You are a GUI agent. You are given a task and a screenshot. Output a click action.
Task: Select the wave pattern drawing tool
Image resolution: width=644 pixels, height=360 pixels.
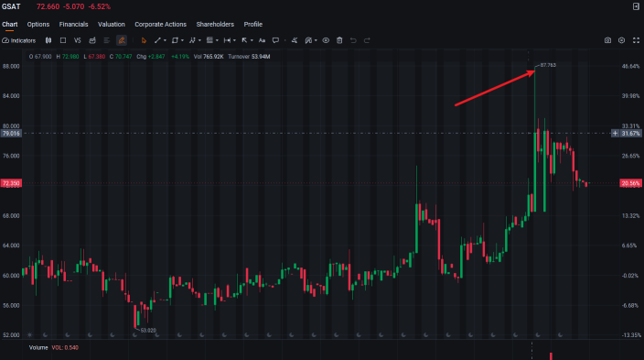coord(192,40)
